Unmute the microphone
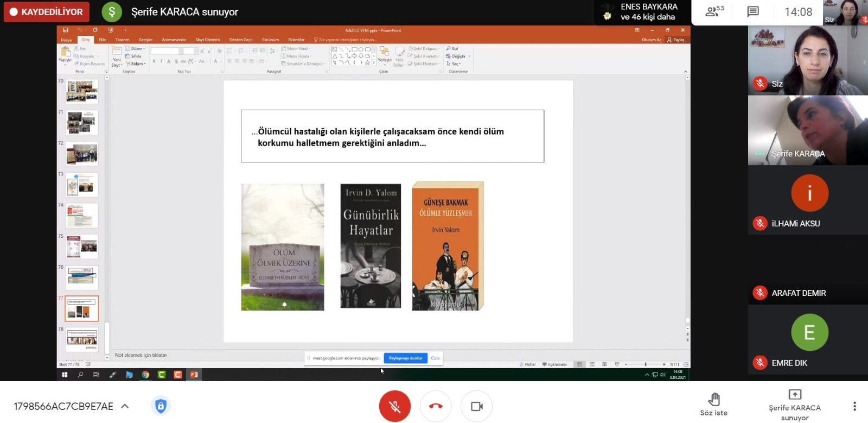 394,406
